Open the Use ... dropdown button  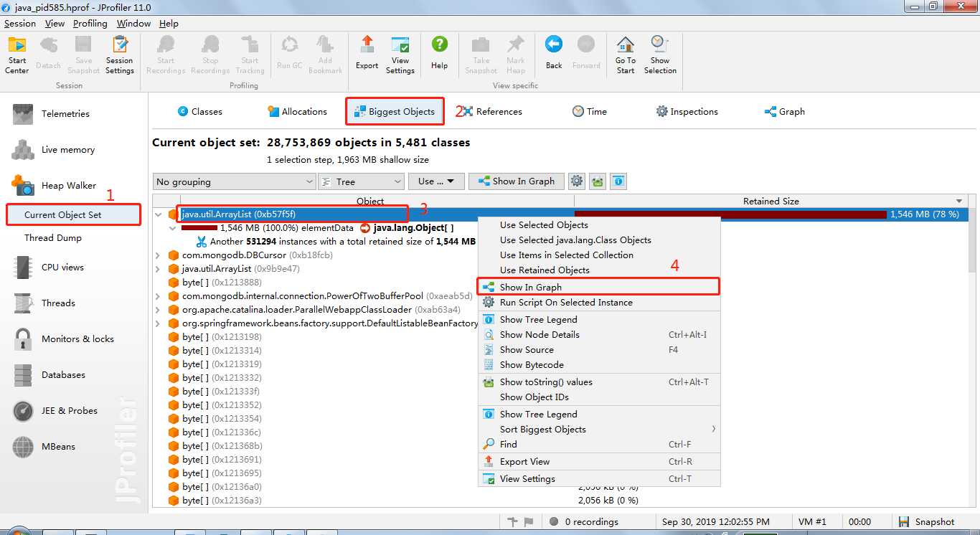437,181
